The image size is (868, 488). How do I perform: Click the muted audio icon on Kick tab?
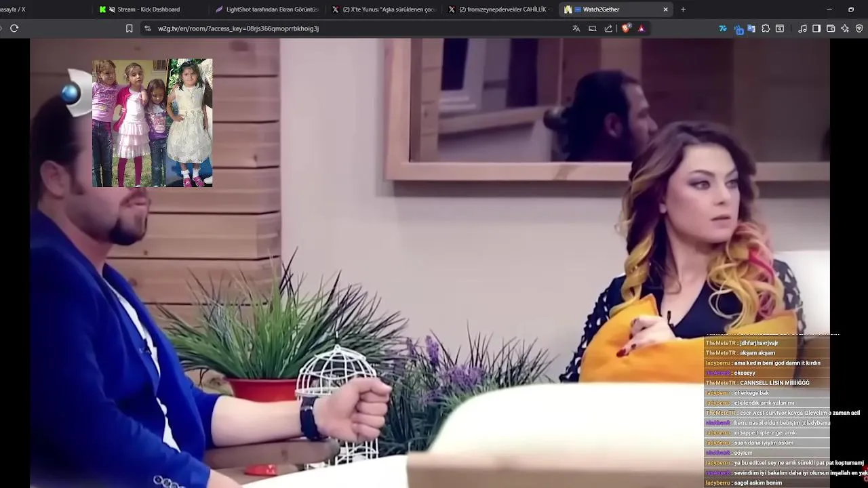click(x=112, y=9)
